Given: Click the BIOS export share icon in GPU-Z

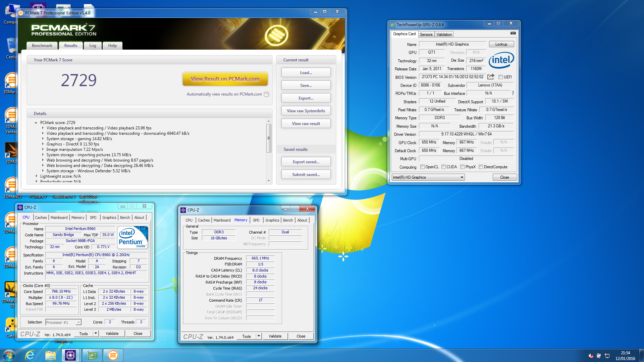Looking at the screenshot, I should [491, 77].
